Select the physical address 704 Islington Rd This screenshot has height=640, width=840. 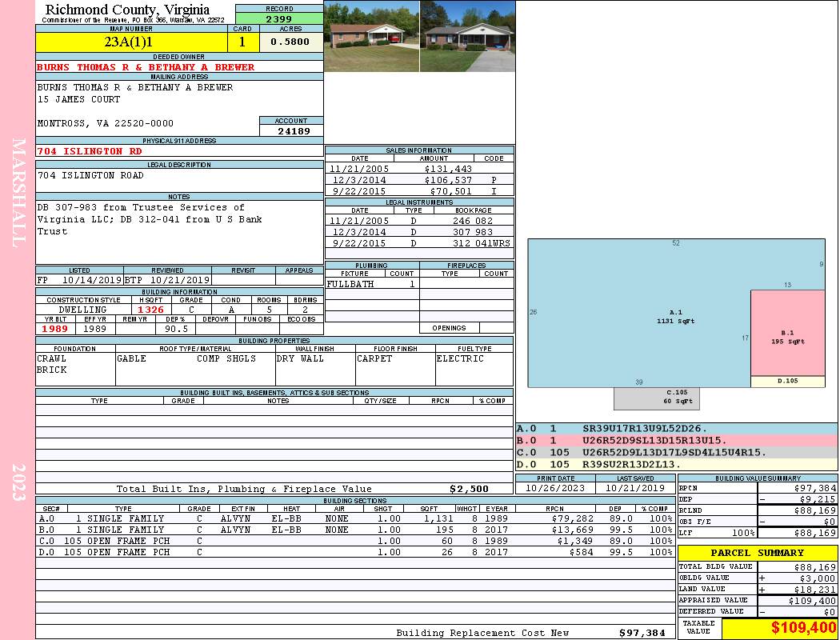click(x=91, y=151)
